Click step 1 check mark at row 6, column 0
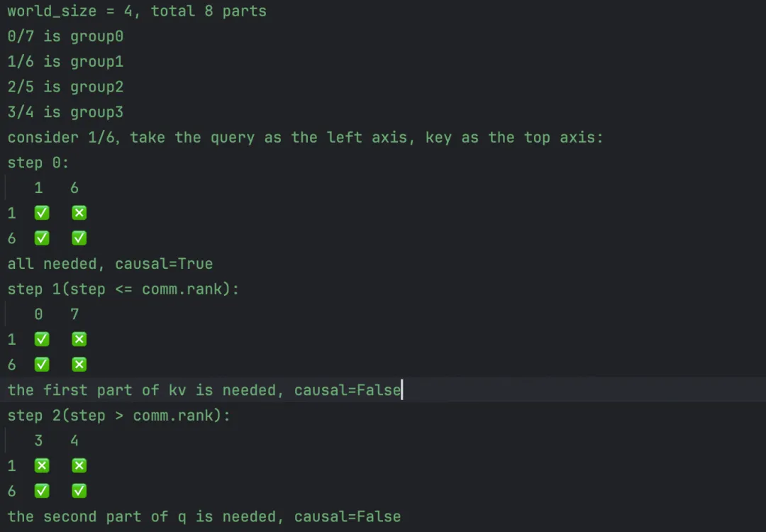Viewport: 766px width, 532px height. [42, 365]
